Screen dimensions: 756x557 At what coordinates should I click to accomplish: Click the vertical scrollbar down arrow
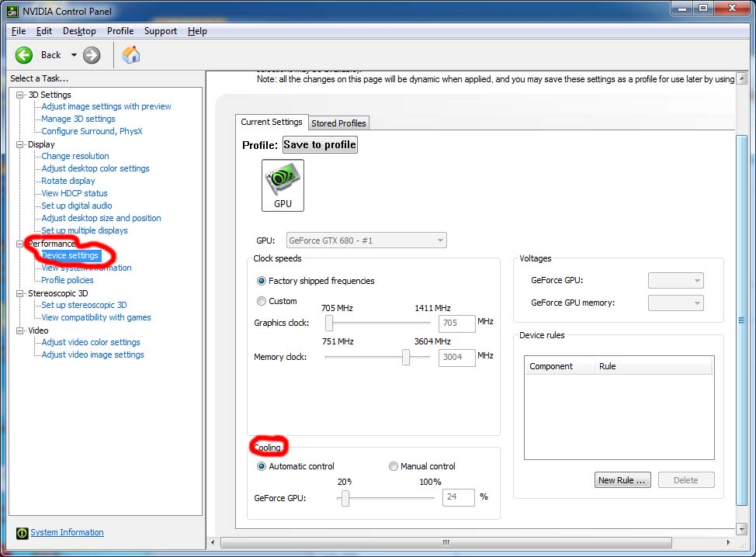[x=742, y=529]
